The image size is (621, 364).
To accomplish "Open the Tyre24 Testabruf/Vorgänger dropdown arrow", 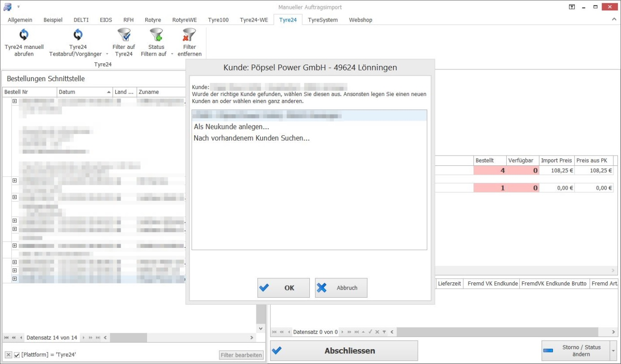I will [107, 54].
